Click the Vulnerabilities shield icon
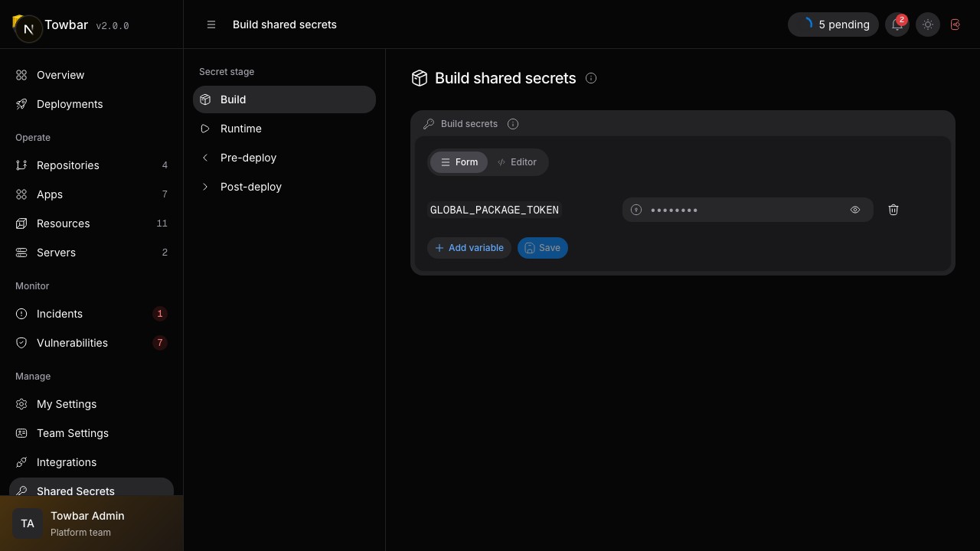Image resolution: width=980 pixels, height=551 pixels. pos(21,343)
